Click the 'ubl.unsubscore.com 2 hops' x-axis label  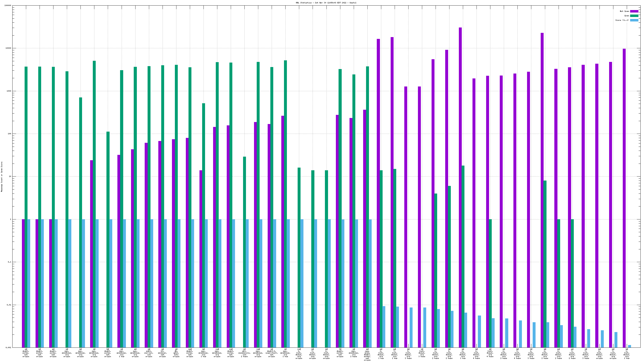[244, 353]
